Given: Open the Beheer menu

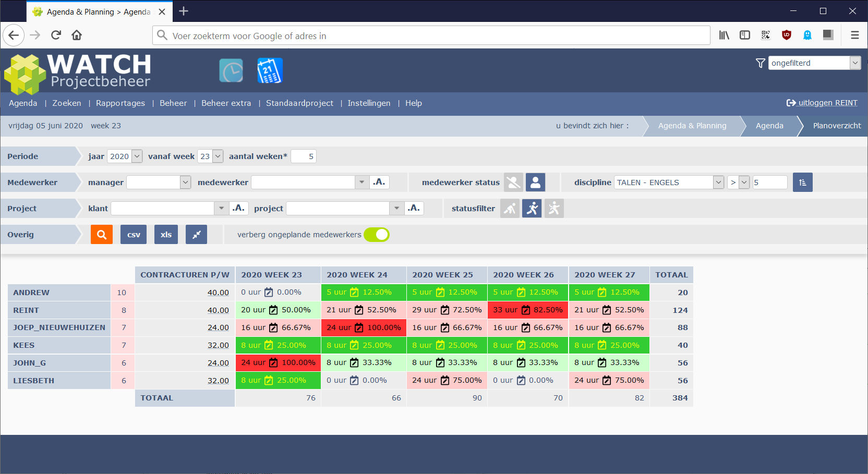Looking at the screenshot, I should (173, 103).
